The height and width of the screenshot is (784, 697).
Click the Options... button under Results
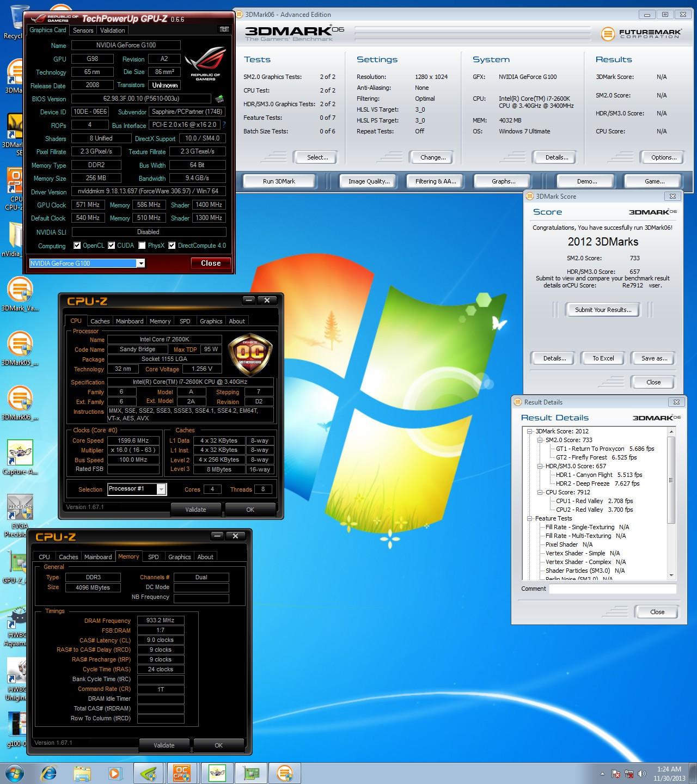pyautogui.click(x=663, y=157)
